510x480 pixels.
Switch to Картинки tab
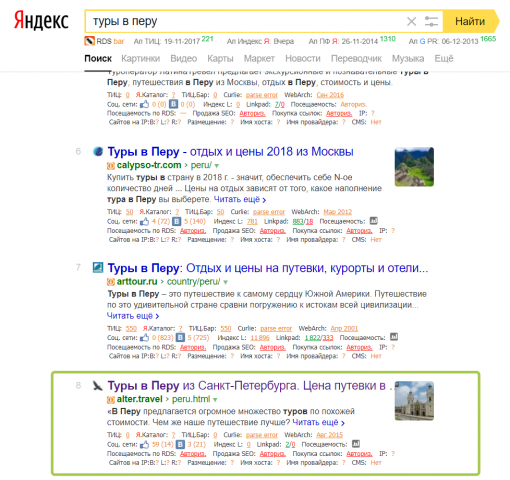(x=141, y=59)
